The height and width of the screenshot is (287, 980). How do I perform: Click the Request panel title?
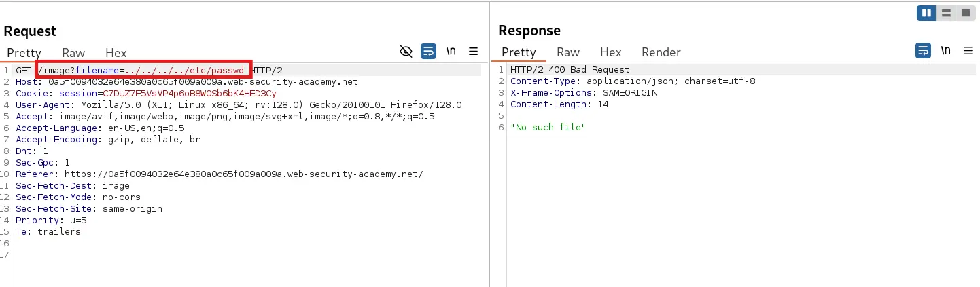30,31
